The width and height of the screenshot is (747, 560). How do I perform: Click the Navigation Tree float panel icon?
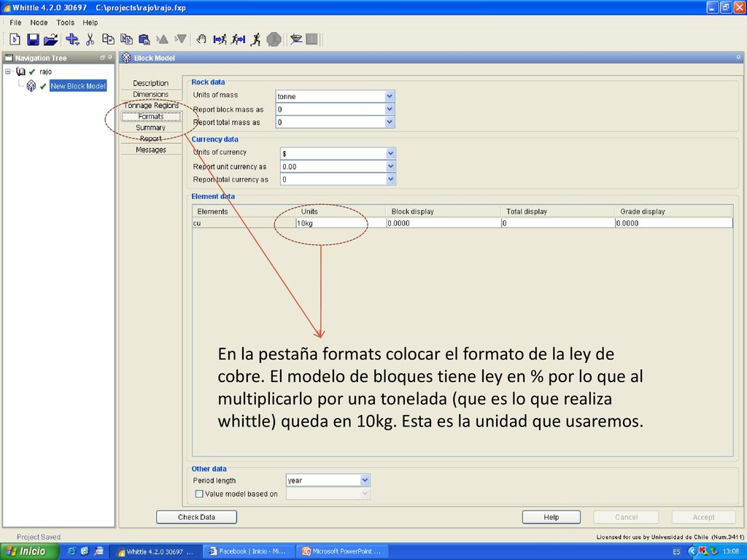(x=102, y=58)
